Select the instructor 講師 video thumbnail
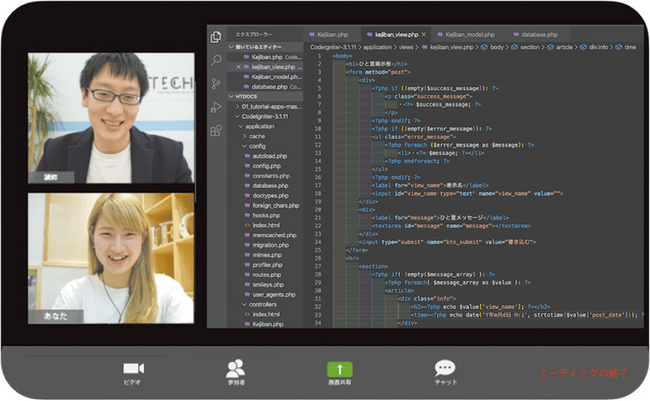Screen dimensions: 650x401 (x=111, y=118)
